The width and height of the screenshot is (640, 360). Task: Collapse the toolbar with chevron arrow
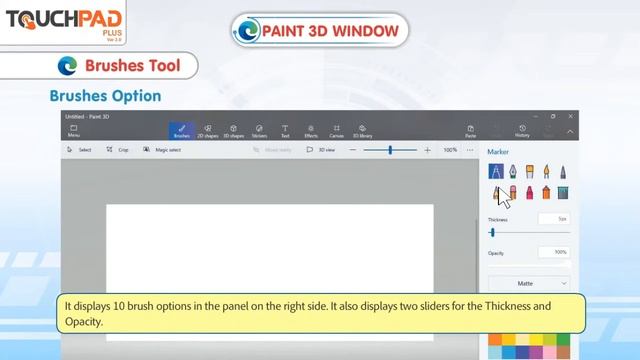[570, 132]
